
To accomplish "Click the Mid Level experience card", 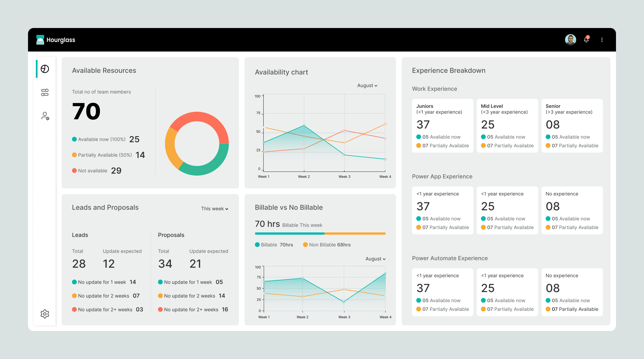I will click(507, 126).
